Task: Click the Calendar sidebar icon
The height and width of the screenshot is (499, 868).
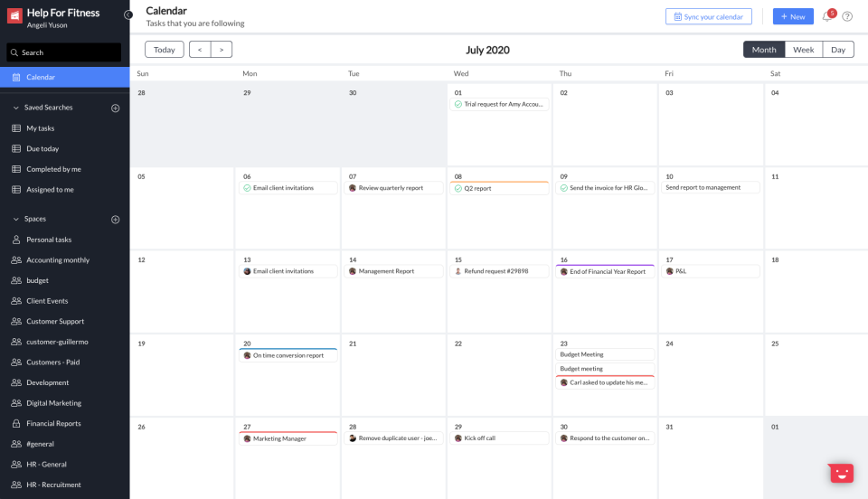Action: pos(16,78)
